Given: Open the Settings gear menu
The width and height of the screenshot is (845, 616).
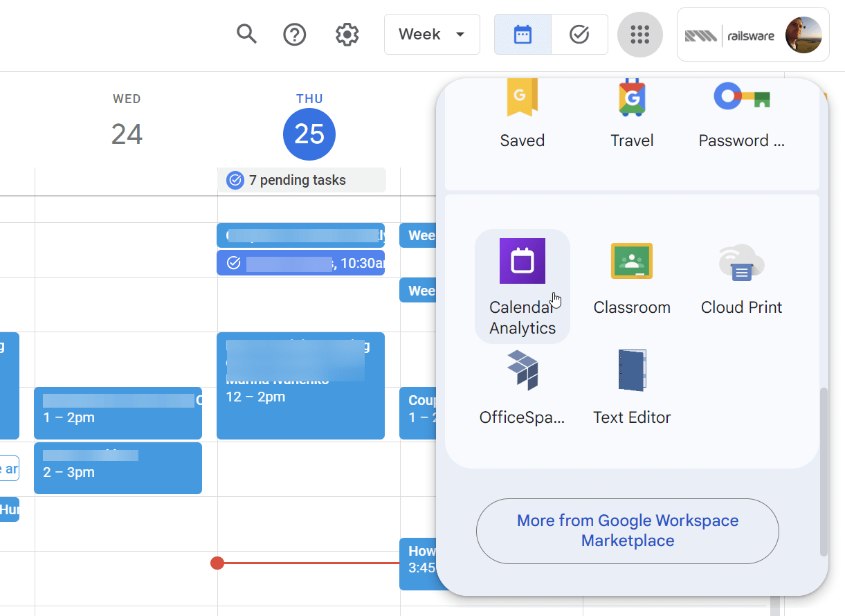Looking at the screenshot, I should [347, 34].
